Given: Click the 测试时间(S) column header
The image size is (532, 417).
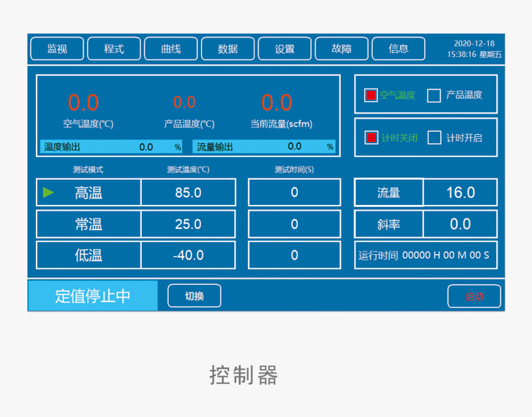Looking at the screenshot, I should click(x=294, y=169).
